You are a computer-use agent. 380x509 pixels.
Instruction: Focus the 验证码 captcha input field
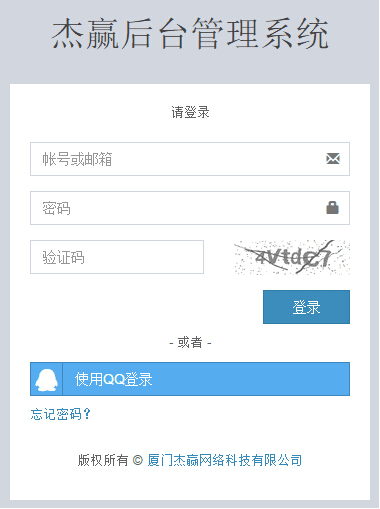tap(117, 257)
